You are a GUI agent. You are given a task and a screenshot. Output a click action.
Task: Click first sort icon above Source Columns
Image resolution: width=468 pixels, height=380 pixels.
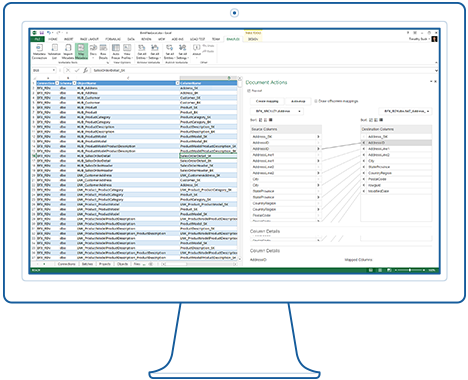pos(261,120)
